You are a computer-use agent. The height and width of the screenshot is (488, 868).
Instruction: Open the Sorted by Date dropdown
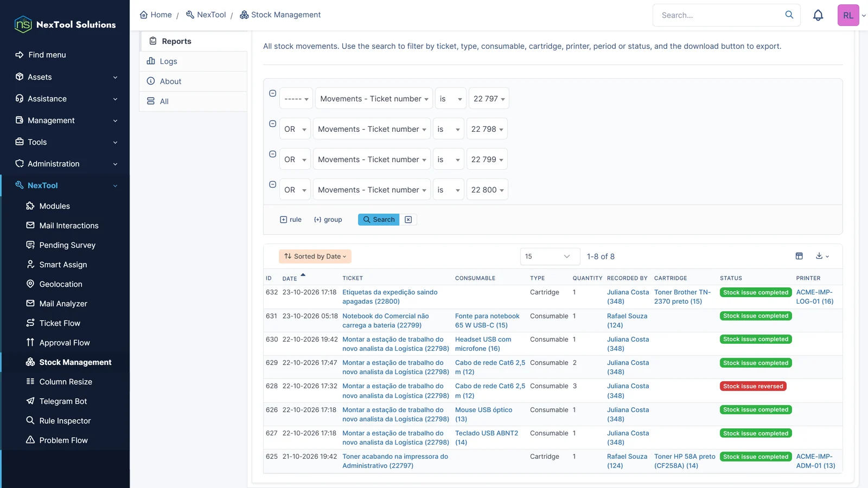pyautogui.click(x=315, y=256)
